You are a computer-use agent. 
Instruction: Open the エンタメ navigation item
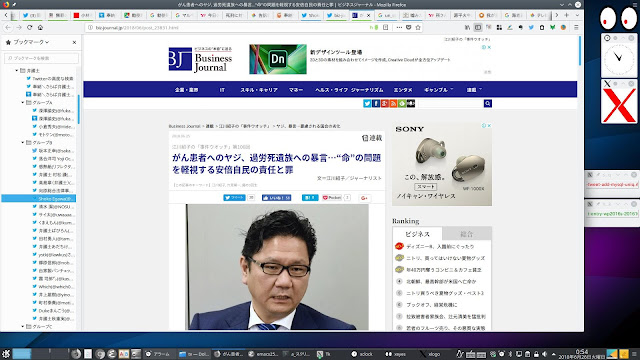403,90
